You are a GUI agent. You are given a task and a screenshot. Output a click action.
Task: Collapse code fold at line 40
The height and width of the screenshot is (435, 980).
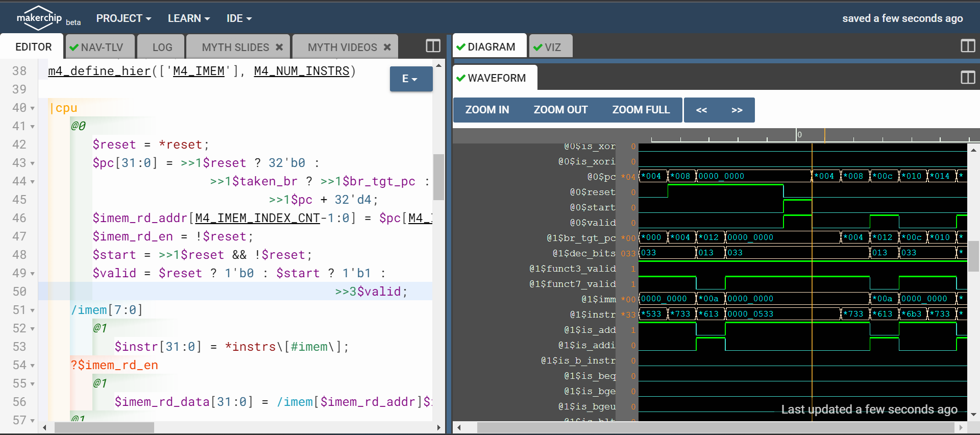(x=33, y=108)
